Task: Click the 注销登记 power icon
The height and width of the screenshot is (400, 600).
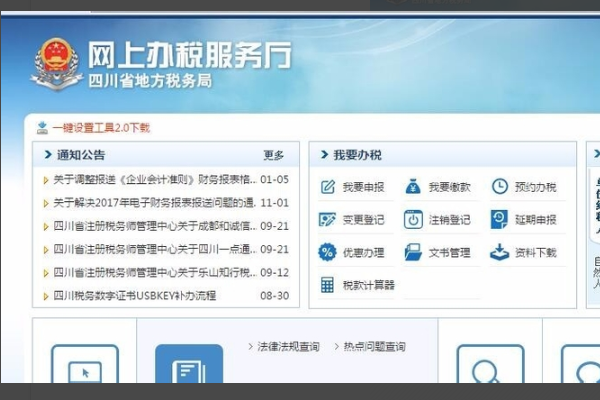Action: tap(413, 220)
